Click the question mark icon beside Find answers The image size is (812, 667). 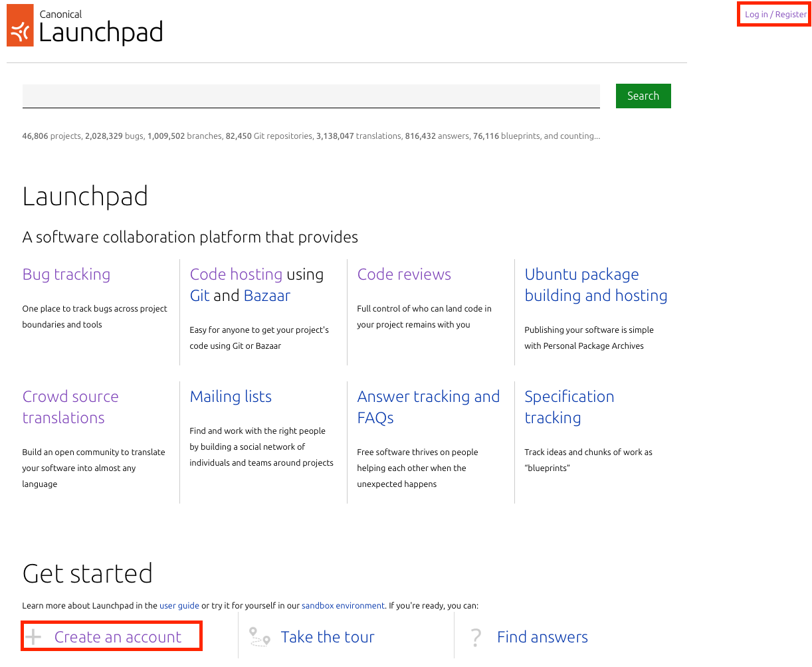tap(476, 638)
